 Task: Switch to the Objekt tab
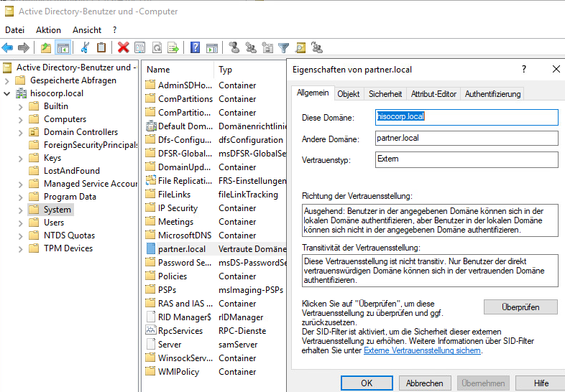click(349, 94)
